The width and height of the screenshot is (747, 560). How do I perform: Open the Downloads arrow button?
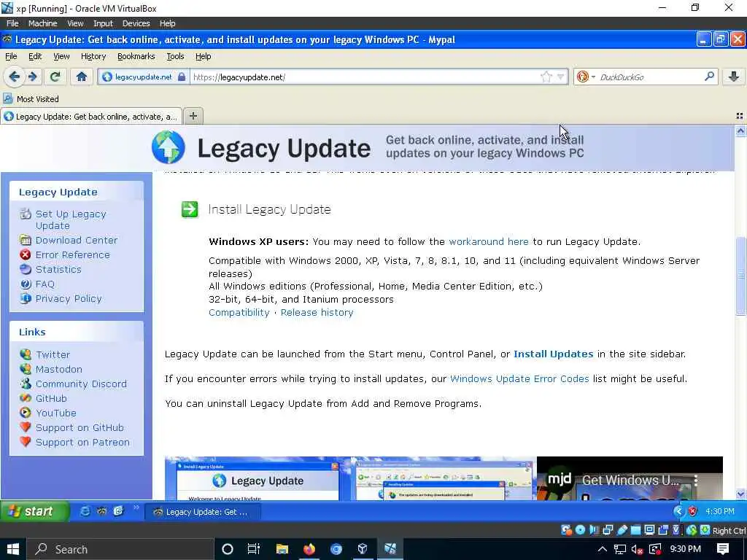point(734,77)
